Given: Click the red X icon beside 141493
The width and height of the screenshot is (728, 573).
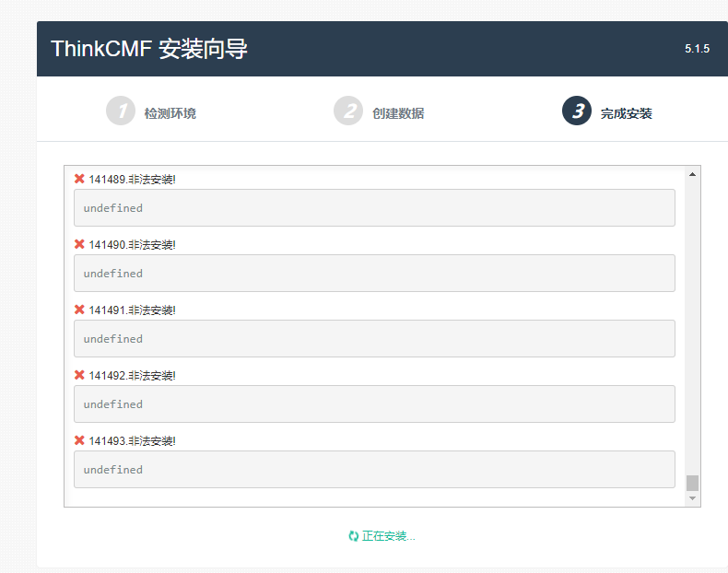Looking at the screenshot, I should click(x=79, y=440).
